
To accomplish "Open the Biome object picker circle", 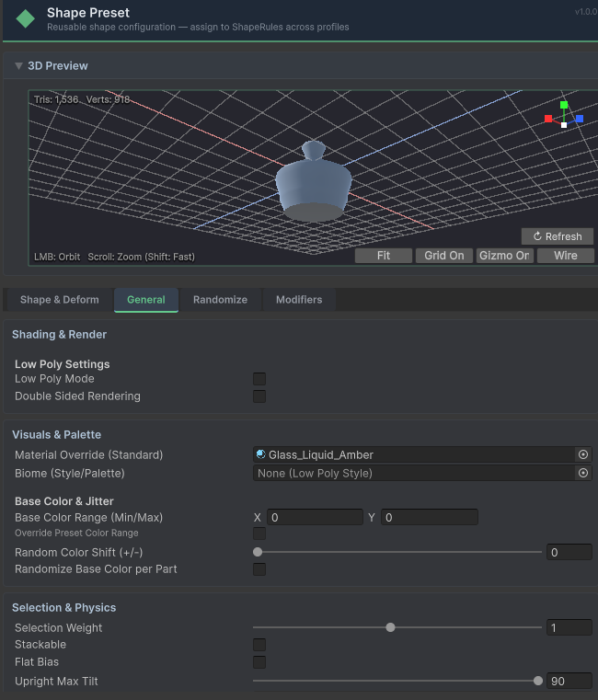I will pos(582,473).
